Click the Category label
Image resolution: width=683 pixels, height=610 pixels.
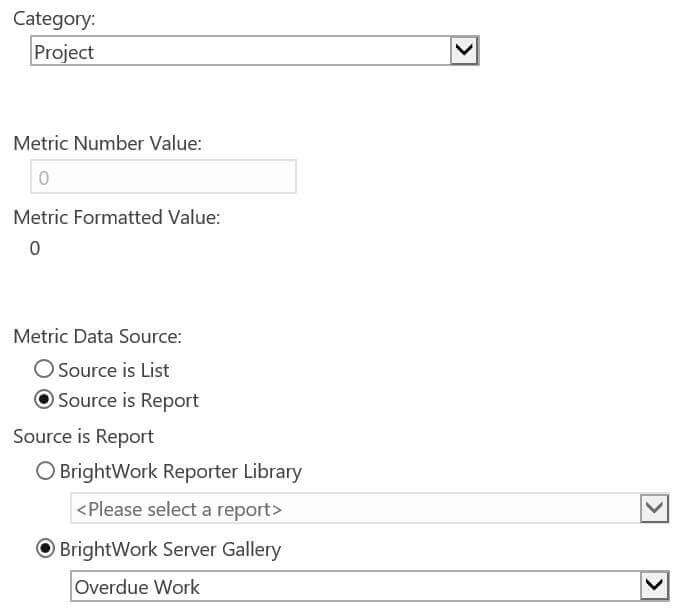click(x=54, y=19)
